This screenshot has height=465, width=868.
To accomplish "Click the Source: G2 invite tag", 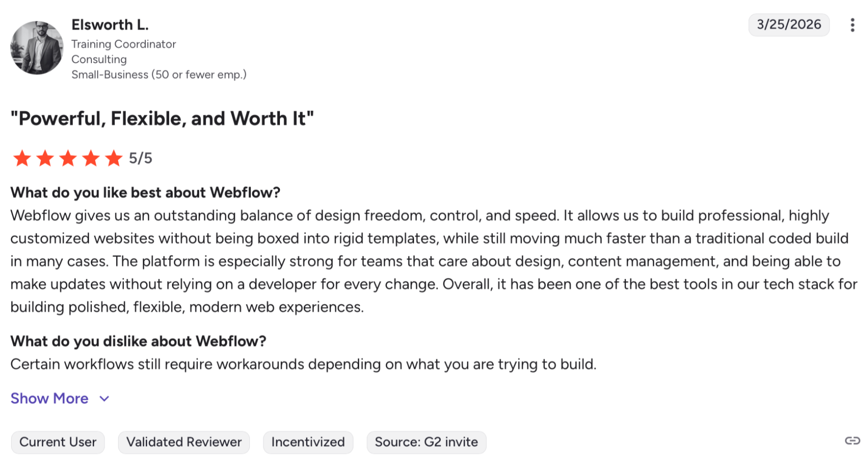I will tap(426, 442).
